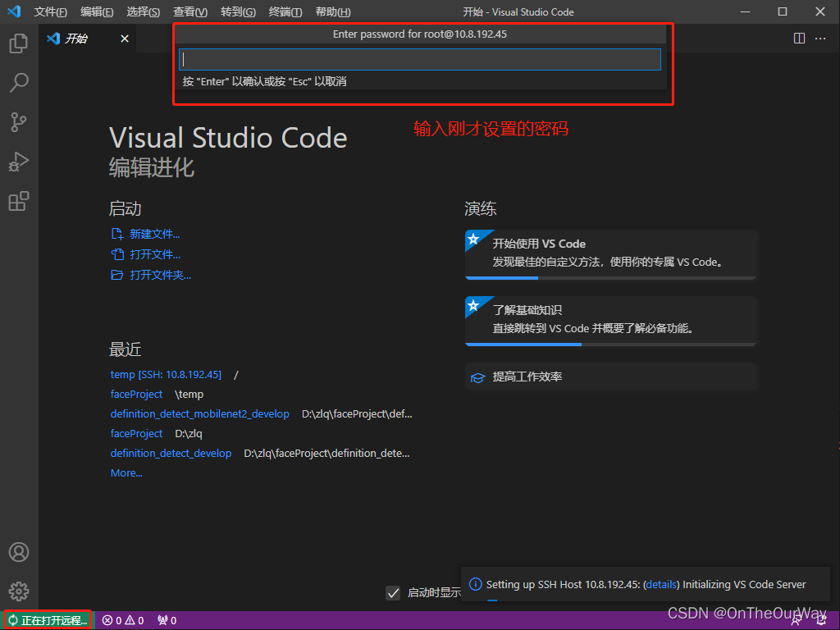Close the 开始 tab
Image resolution: width=840 pixels, height=630 pixels.
click(x=125, y=39)
